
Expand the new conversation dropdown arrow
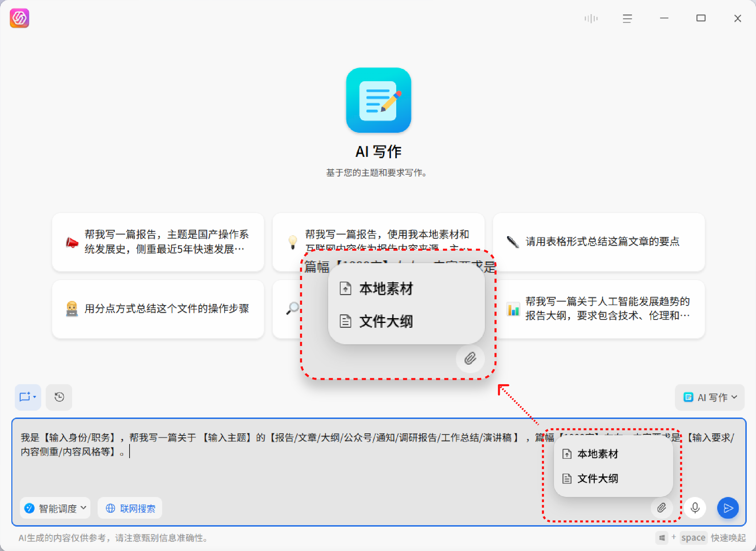(x=35, y=397)
